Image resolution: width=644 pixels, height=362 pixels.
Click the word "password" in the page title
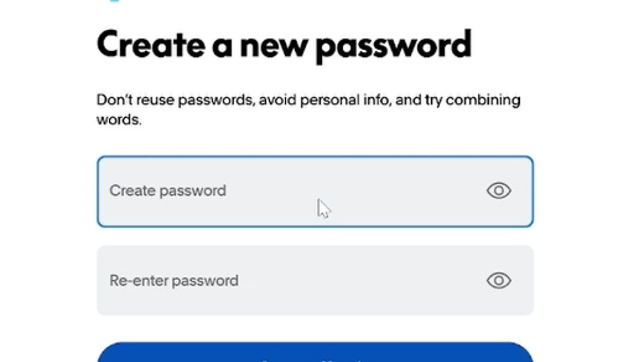click(393, 46)
